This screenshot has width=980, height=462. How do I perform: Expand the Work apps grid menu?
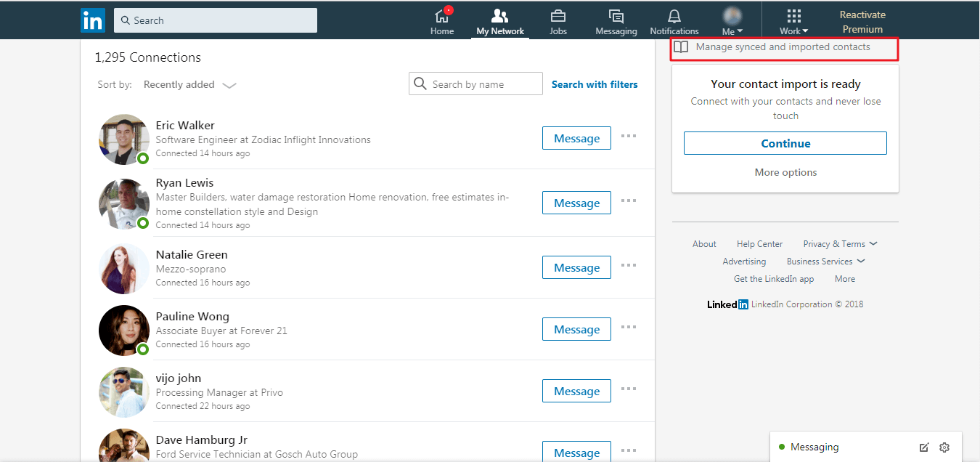[x=794, y=22]
